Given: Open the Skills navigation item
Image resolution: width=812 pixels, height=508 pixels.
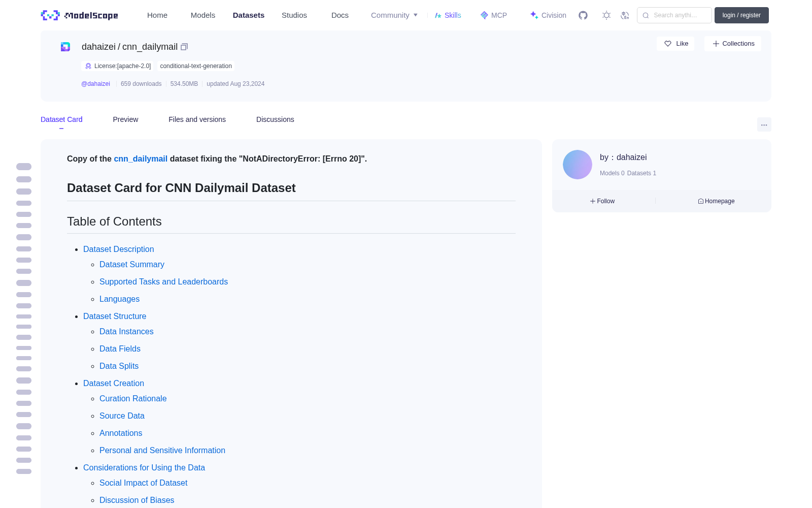Looking at the screenshot, I should (448, 15).
